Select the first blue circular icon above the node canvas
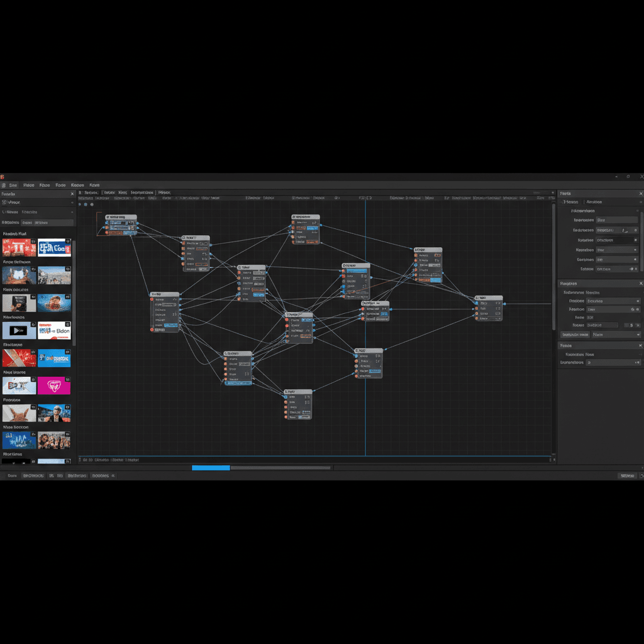The width and height of the screenshot is (644, 644). pyautogui.click(x=80, y=203)
